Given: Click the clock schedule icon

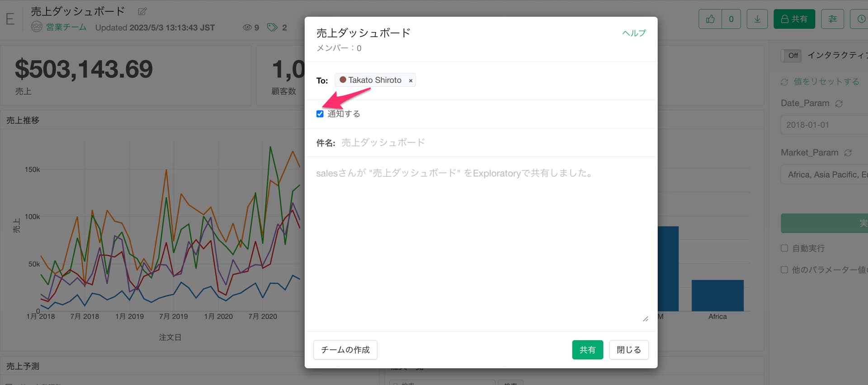Looking at the screenshot, I should [x=861, y=19].
